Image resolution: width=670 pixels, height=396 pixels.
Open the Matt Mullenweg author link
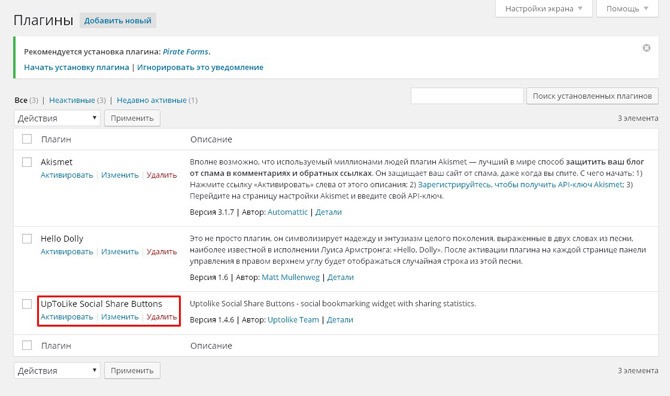click(x=291, y=277)
